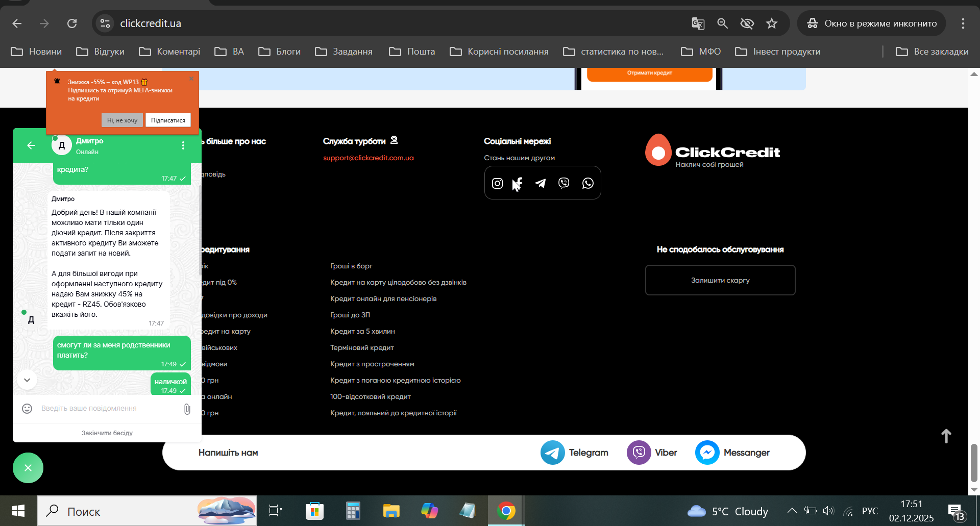Open Терміновий кредит link
This screenshot has width=980, height=526.
point(362,347)
